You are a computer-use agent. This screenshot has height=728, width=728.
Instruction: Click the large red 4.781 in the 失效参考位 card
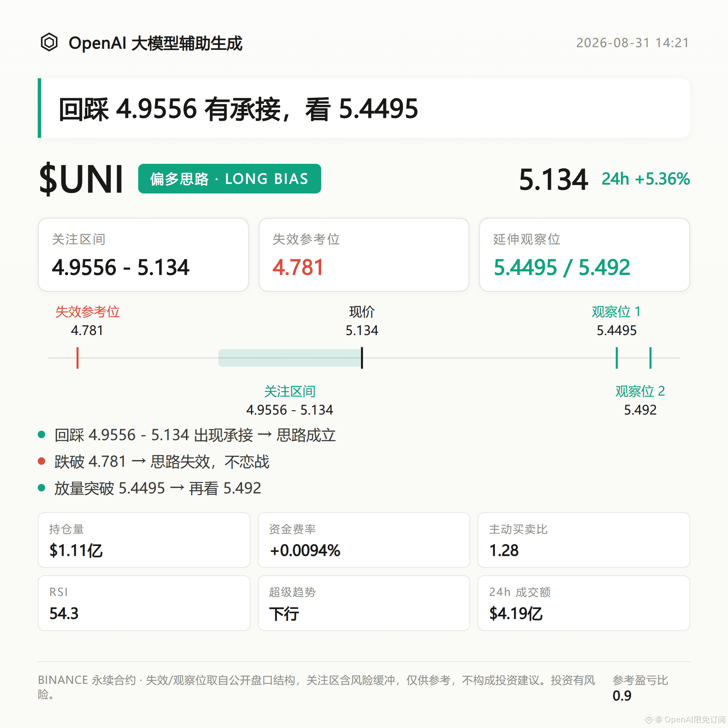[x=298, y=267]
